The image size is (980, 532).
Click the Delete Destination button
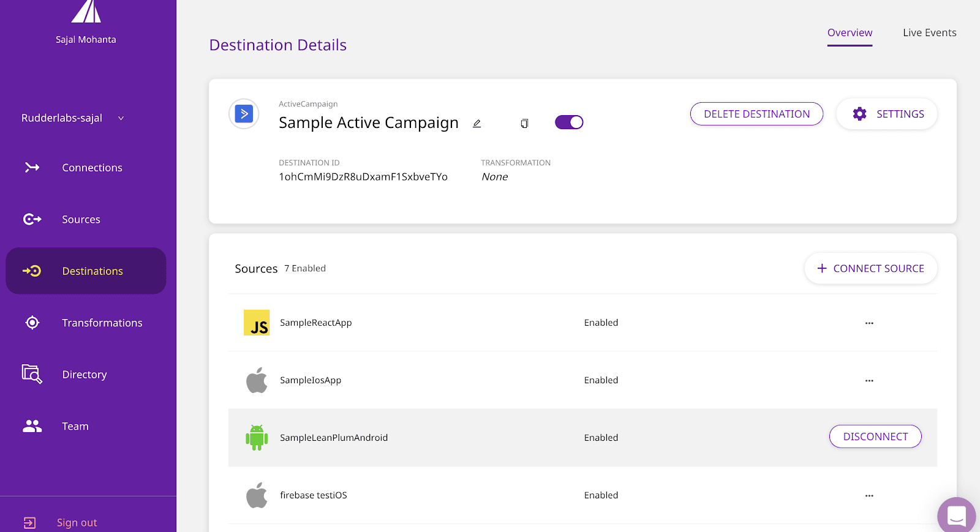756,114
